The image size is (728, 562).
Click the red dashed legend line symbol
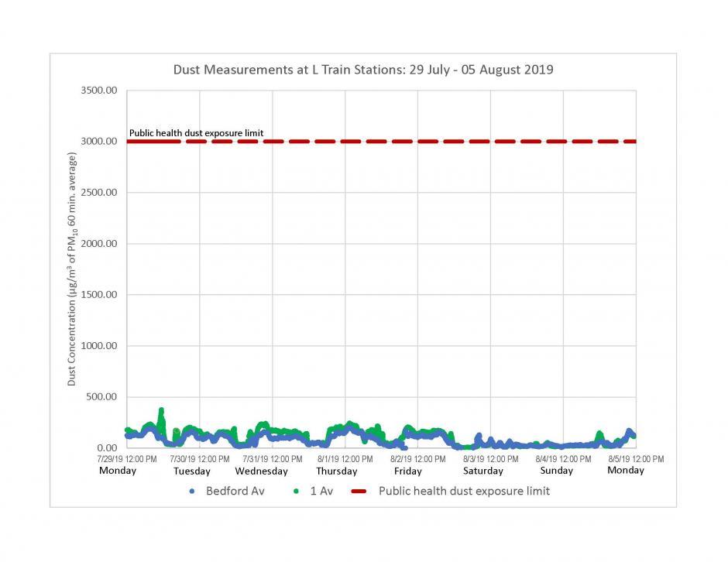(x=358, y=491)
